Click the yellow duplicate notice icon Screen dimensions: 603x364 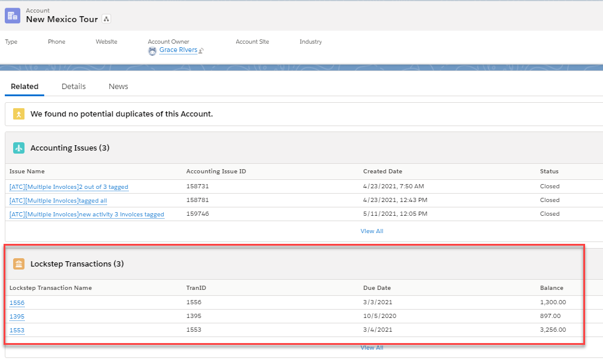coord(19,114)
